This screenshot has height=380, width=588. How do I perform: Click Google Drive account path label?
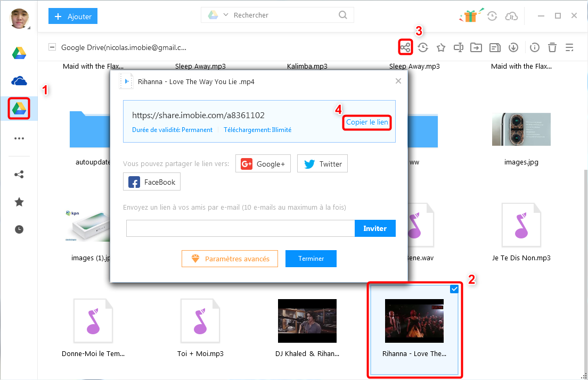[124, 47]
